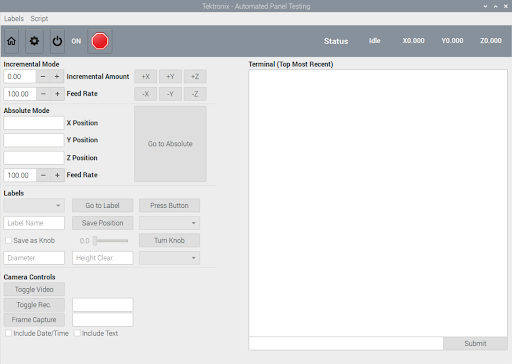Click the Z0.000 coordinate readout
The width and height of the screenshot is (512, 364).
(x=491, y=41)
